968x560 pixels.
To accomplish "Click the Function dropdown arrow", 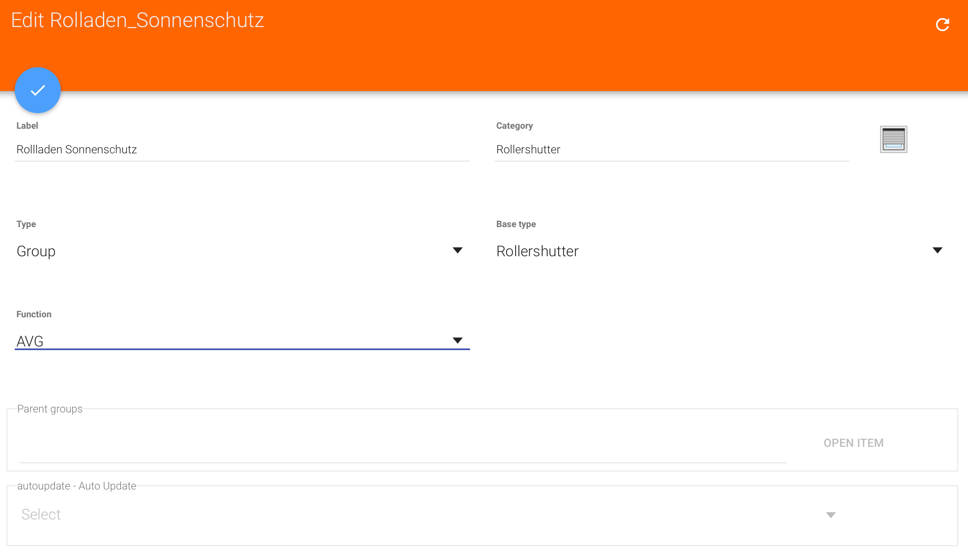I will 457,340.
